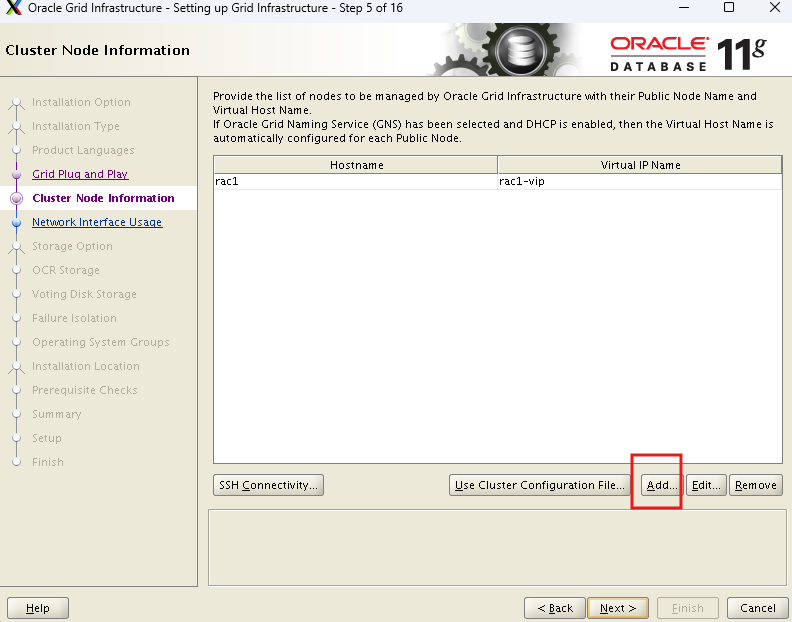Select the rac1 hostname cell
This screenshot has width=792, height=622.
tap(356, 181)
